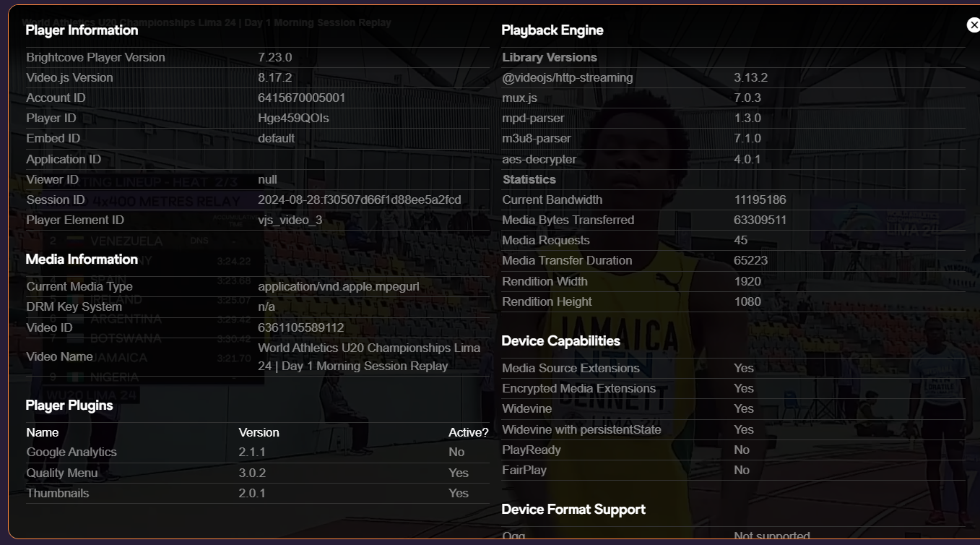
Task: Click the Media Source Extensions label
Action: click(571, 368)
